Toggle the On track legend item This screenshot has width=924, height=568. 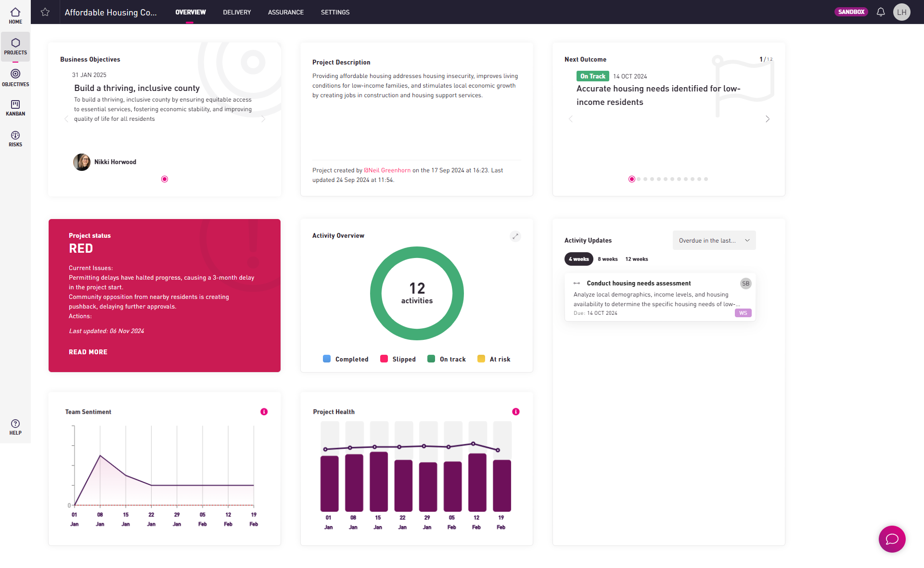point(447,359)
